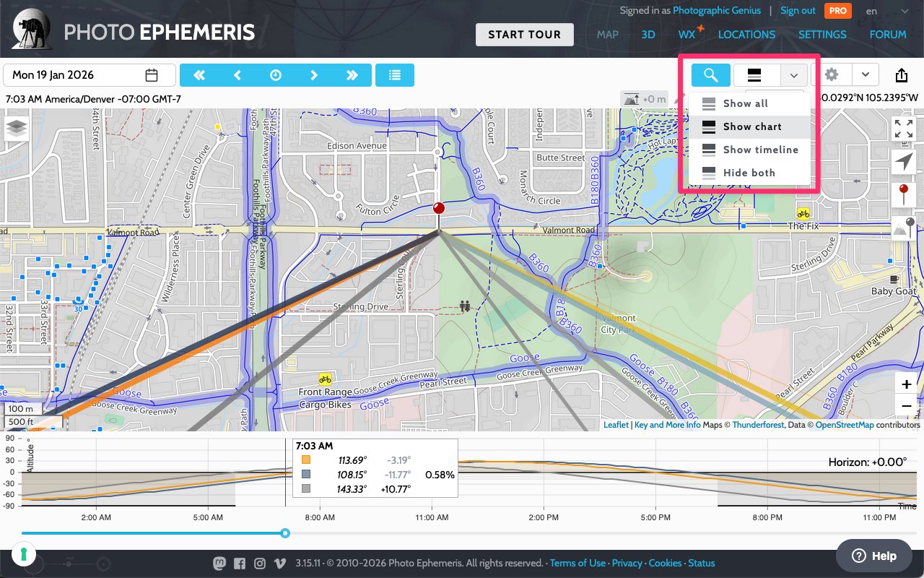
Task: Open the Key and More Info link
Action: pos(667,425)
